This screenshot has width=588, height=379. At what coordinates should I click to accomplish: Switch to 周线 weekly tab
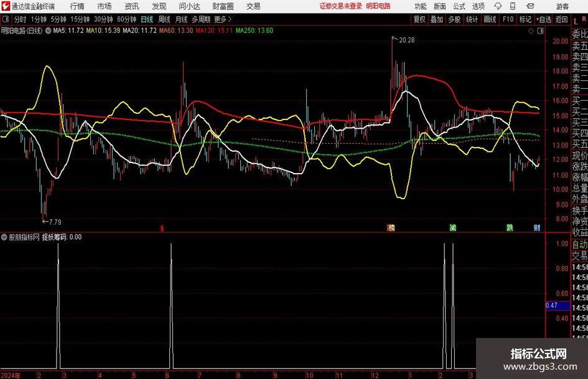point(164,19)
